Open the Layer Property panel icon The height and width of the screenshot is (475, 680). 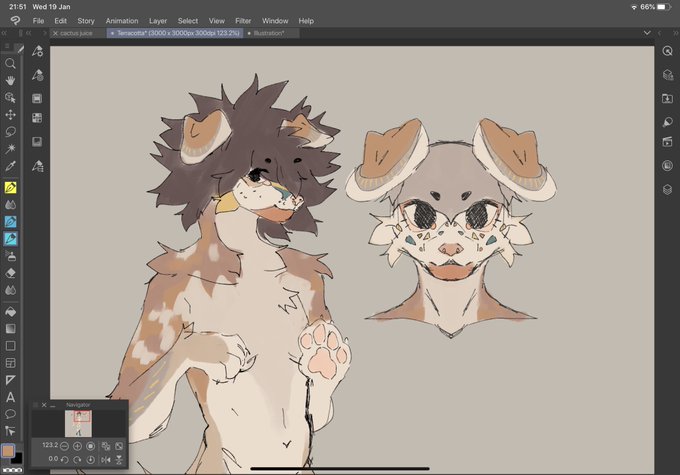click(667, 165)
